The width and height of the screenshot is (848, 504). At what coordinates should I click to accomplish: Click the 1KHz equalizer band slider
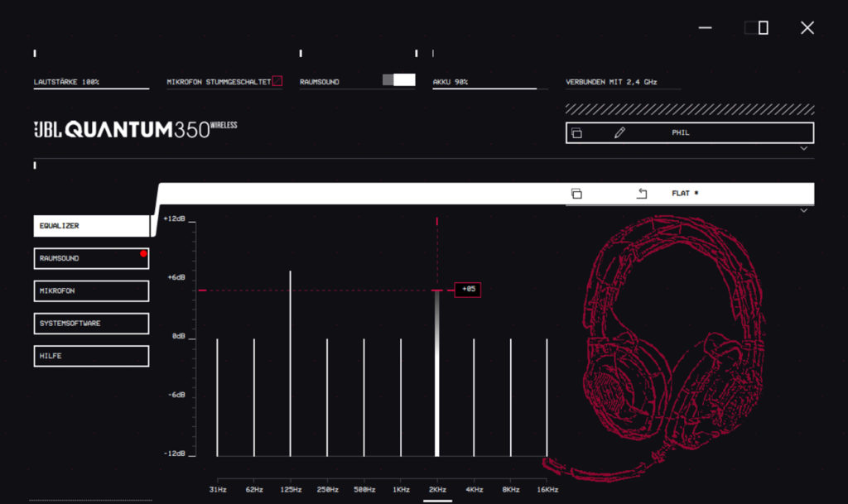(401, 397)
